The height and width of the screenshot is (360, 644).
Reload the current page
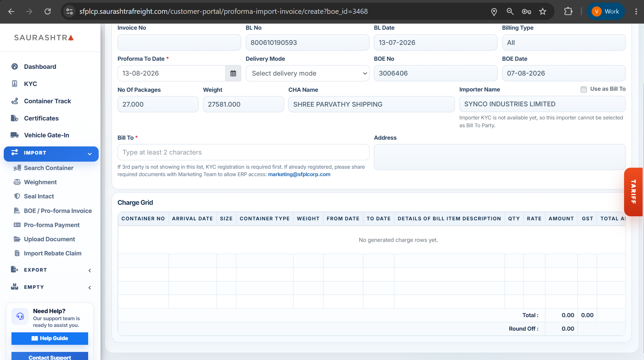click(48, 11)
